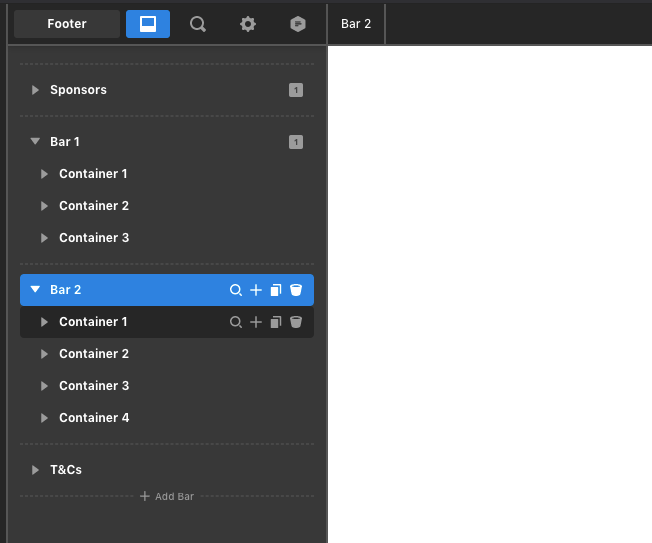Open the Footer builder button

point(67,24)
